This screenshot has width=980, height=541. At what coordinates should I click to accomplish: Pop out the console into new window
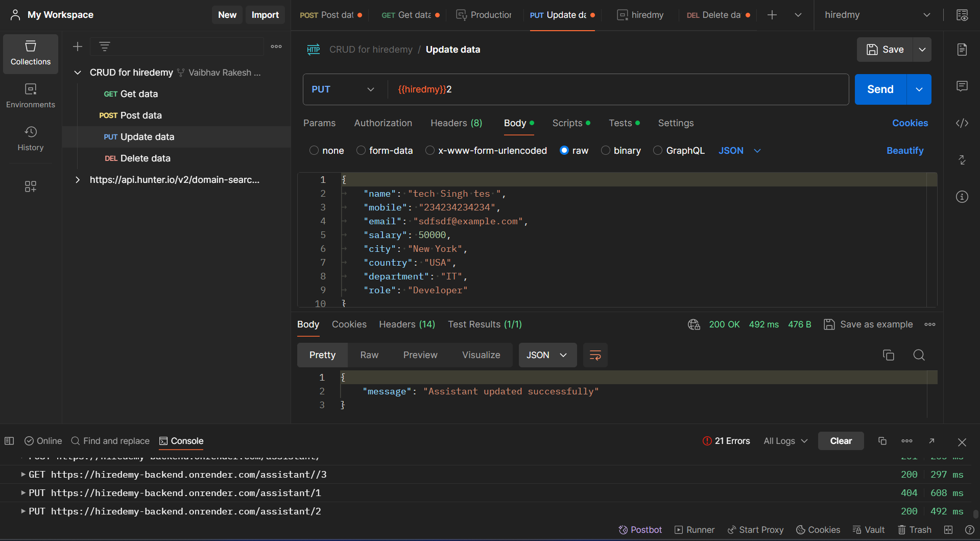(x=932, y=441)
